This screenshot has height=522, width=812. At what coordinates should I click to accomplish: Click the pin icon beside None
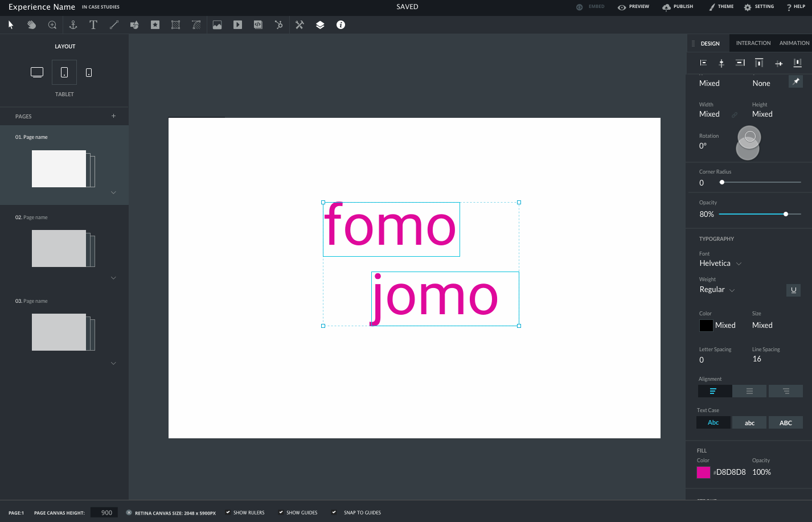click(x=795, y=81)
